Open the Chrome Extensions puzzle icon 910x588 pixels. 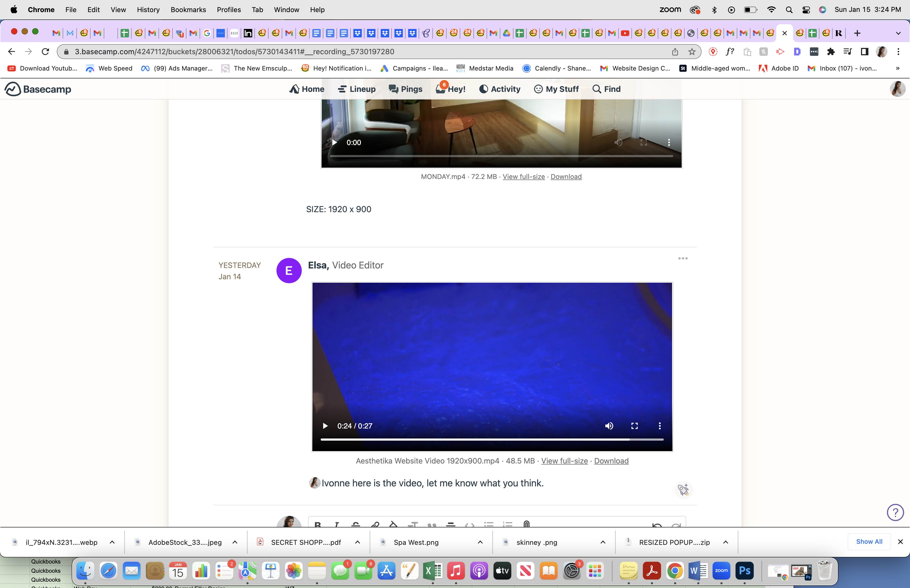pos(830,52)
